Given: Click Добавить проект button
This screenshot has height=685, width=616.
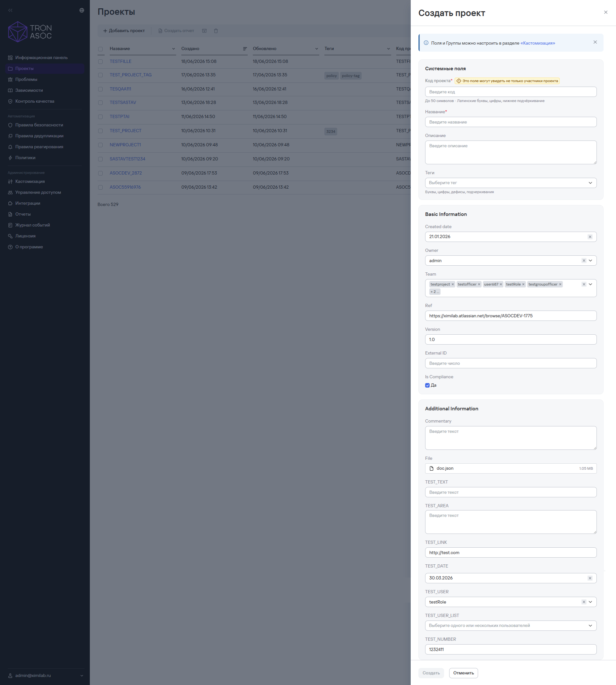Looking at the screenshot, I should pyautogui.click(x=124, y=31).
